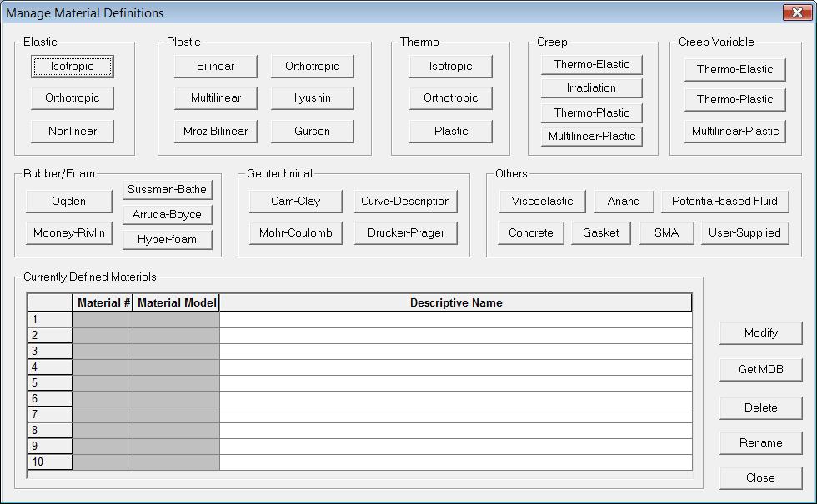The height and width of the screenshot is (504, 817).
Task: Select row header 1 in materials table
Action: 50,320
